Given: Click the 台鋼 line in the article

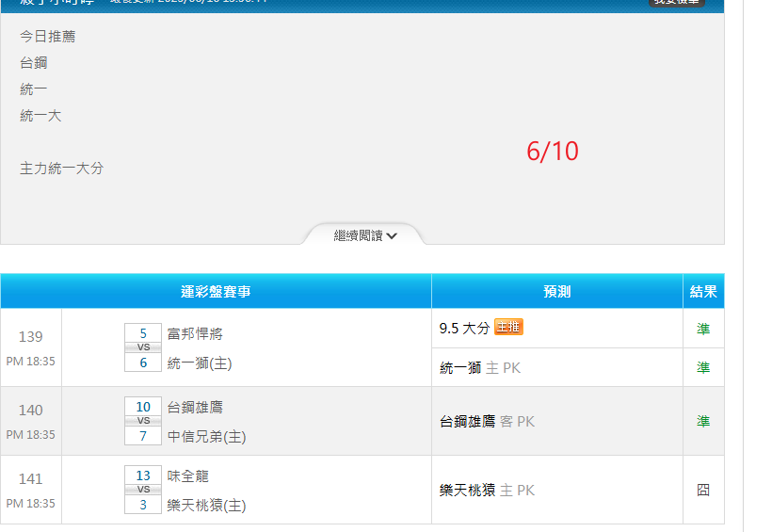Looking at the screenshot, I should [x=34, y=63].
